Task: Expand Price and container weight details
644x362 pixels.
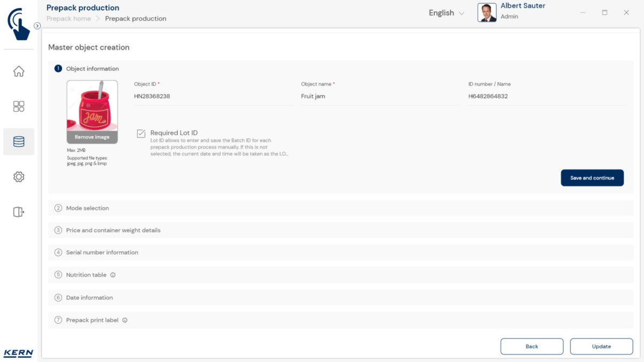Action: [x=113, y=230]
